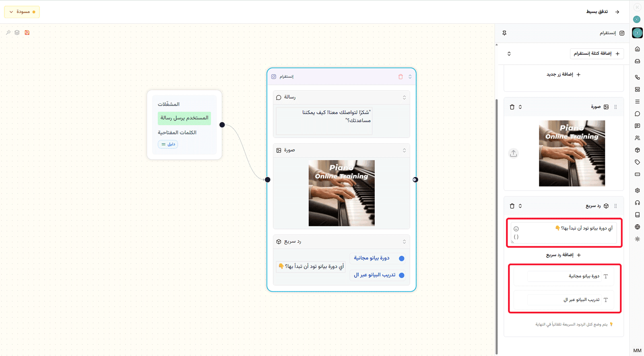
Task: Click the تدفق بسيط flow title
Action: 597,12
